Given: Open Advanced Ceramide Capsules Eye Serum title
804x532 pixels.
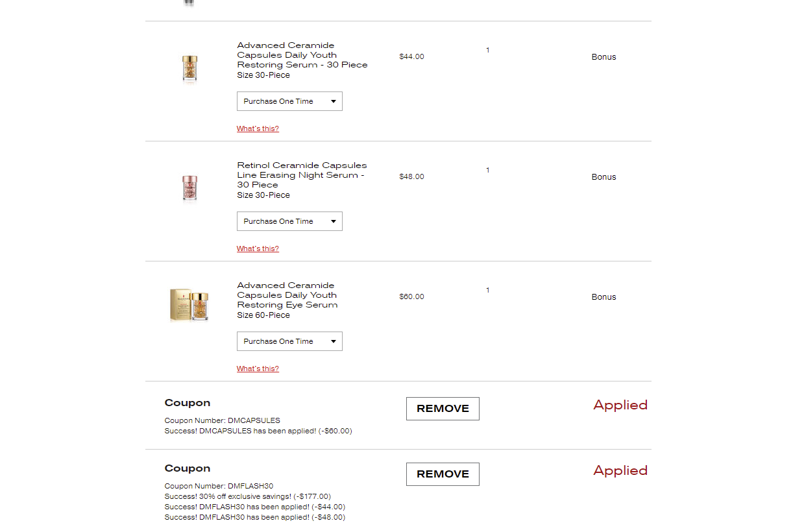Looking at the screenshot, I should pyautogui.click(x=287, y=295).
